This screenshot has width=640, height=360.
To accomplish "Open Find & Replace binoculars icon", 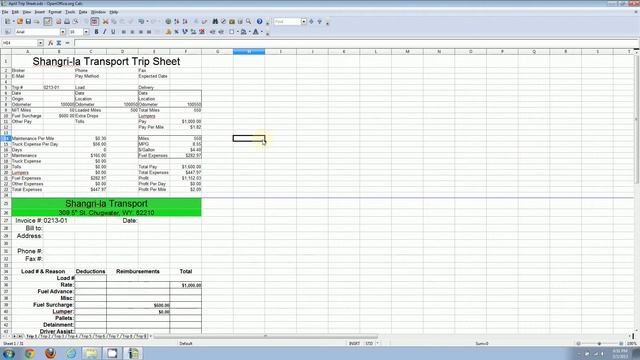I will coord(215,21).
